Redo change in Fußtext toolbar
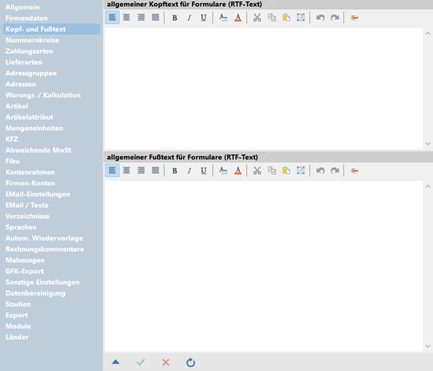 pyautogui.click(x=335, y=171)
